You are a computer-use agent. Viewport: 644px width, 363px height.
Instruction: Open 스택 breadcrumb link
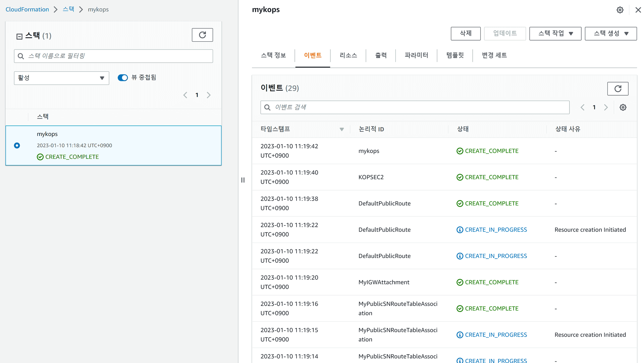pyautogui.click(x=68, y=9)
